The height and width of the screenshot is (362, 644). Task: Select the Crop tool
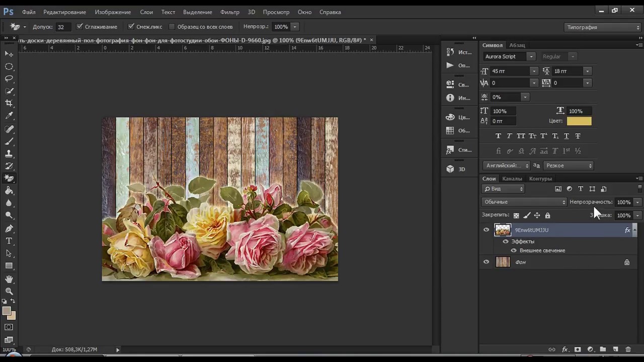click(9, 103)
